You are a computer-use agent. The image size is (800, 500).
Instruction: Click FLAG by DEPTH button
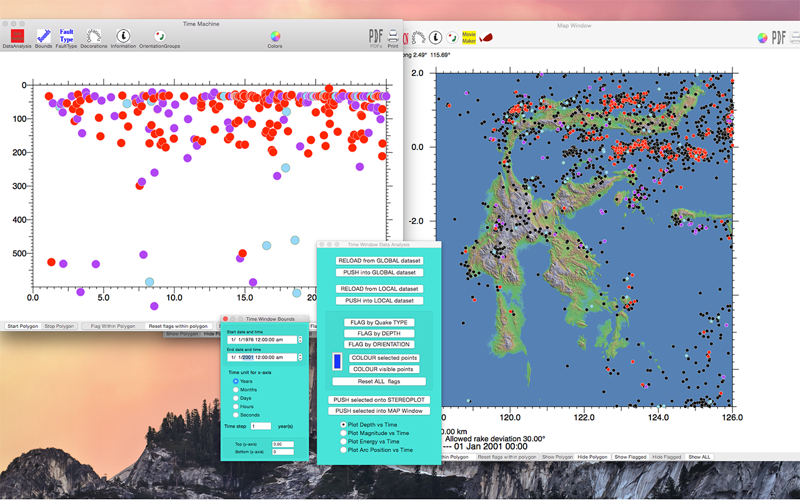pos(379,333)
